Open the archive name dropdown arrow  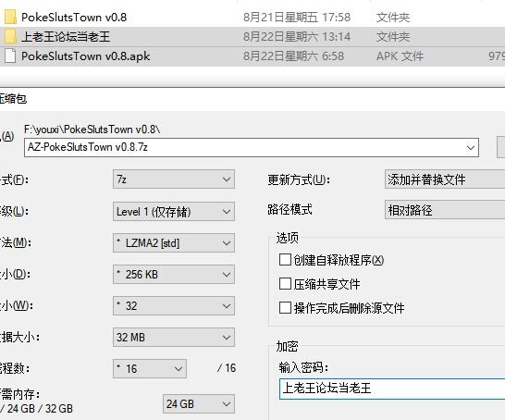471,148
